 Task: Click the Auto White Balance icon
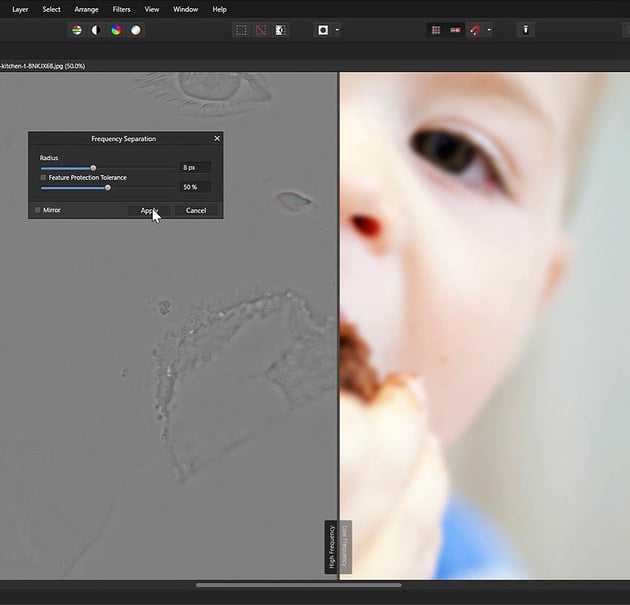point(136,30)
